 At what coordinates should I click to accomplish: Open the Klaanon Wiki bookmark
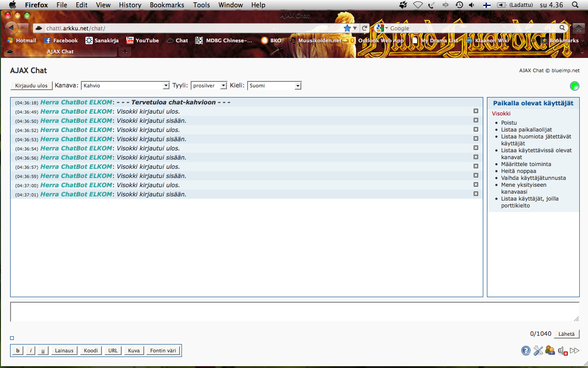point(487,40)
